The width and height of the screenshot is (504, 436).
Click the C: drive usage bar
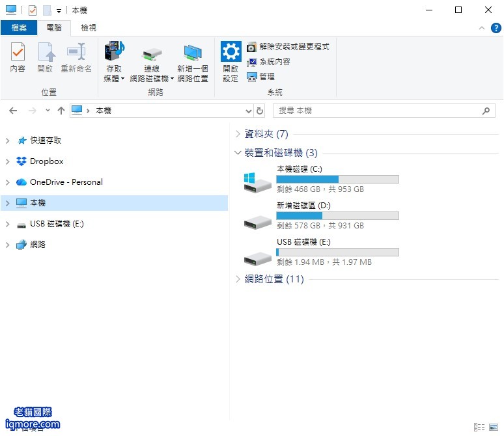pos(337,180)
